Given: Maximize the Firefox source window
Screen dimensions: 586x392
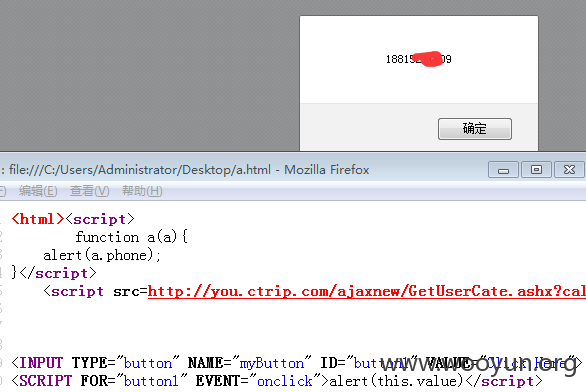Looking at the screenshot, I should click(x=536, y=170).
